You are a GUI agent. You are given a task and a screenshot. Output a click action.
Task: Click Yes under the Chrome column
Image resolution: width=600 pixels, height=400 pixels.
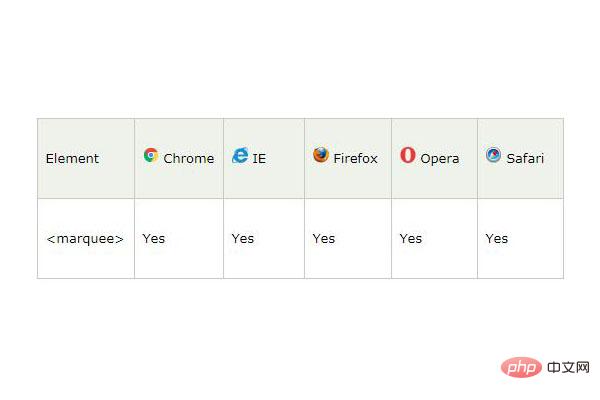153,239
